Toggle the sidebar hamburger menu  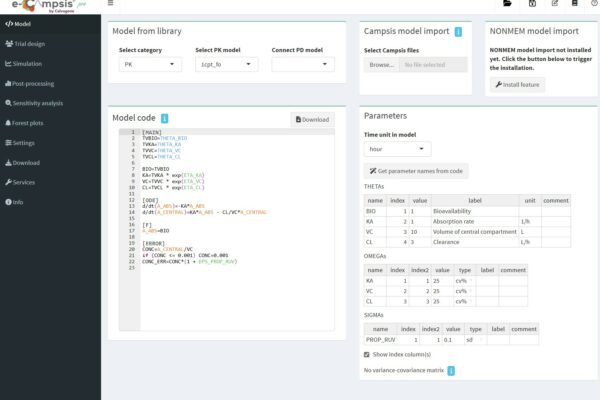(x=111, y=5)
